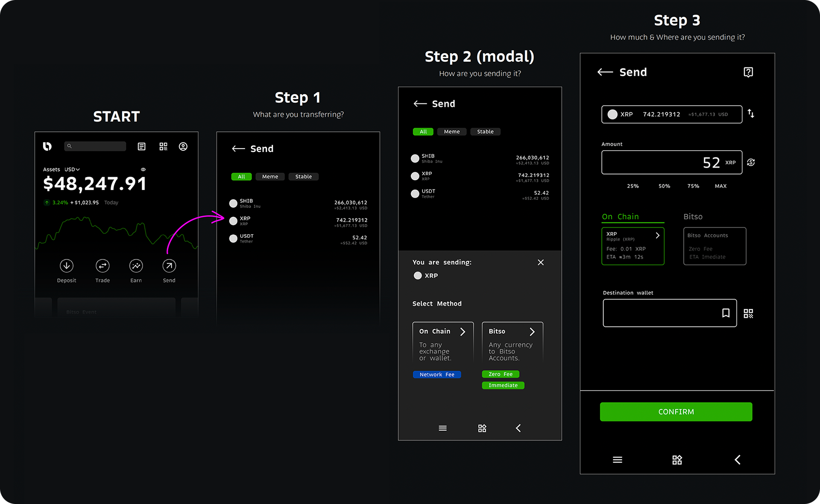
Task: Open the On Chain method card chevron
Action: pyautogui.click(x=463, y=332)
